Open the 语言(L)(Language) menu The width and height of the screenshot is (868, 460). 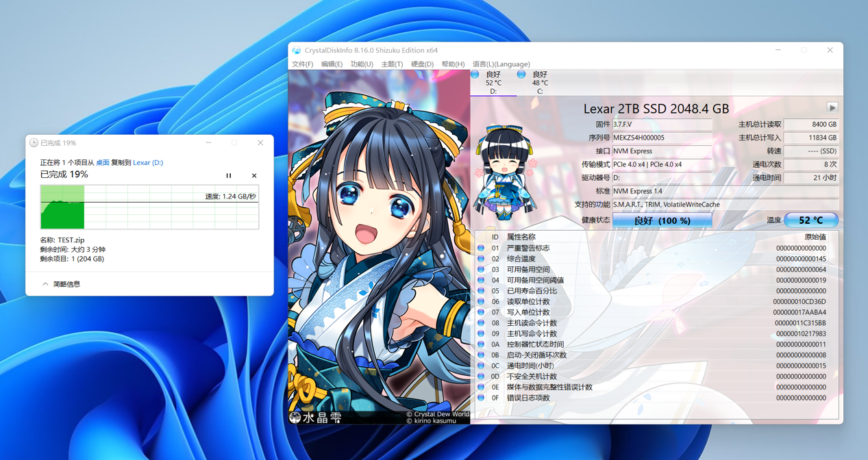tap(501, 64)
